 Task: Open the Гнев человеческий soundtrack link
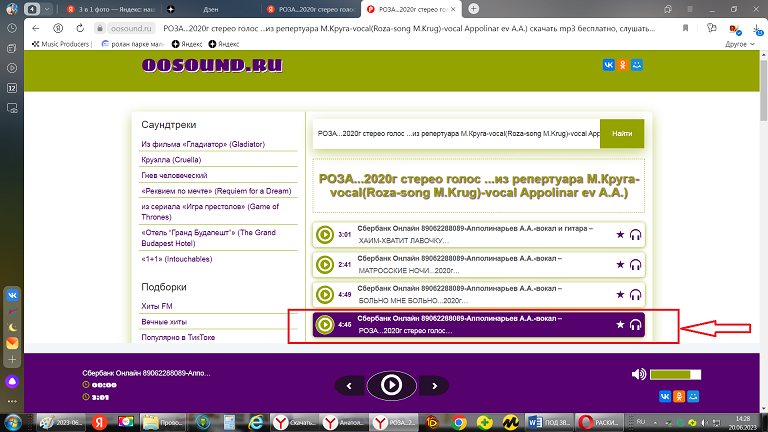174,175
